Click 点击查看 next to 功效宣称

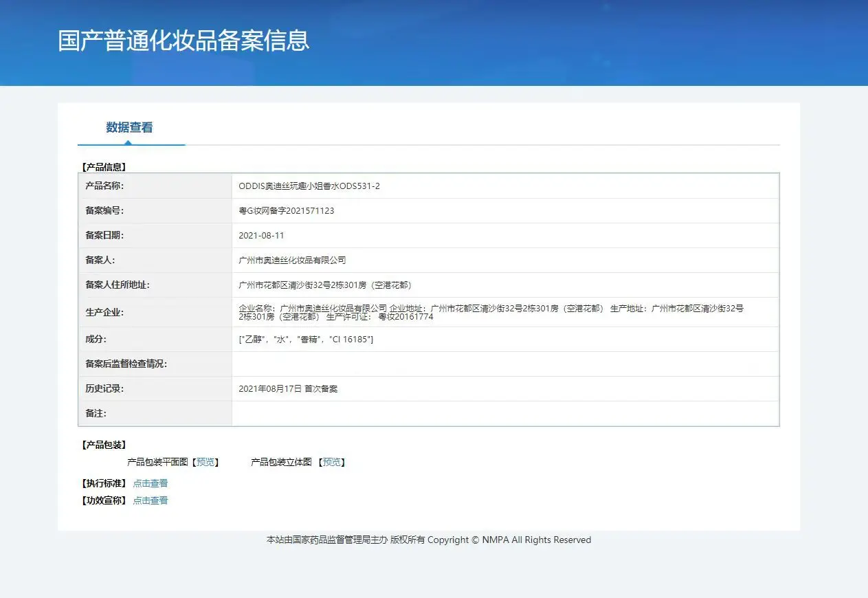click(150, 500)
